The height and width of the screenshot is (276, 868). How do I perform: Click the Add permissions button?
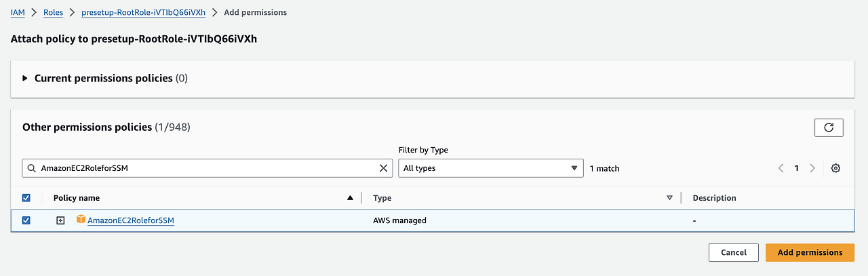[x=810, y=252]
